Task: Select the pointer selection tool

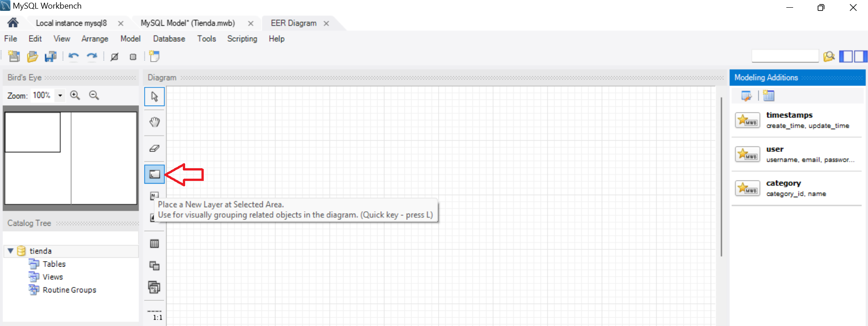Action: coord(154,97)
